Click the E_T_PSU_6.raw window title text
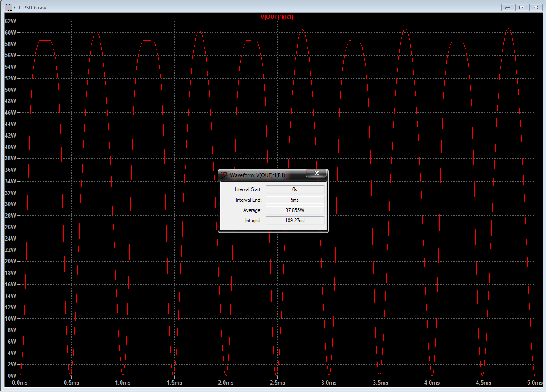The image size is (546, 392). pos(30,8)
